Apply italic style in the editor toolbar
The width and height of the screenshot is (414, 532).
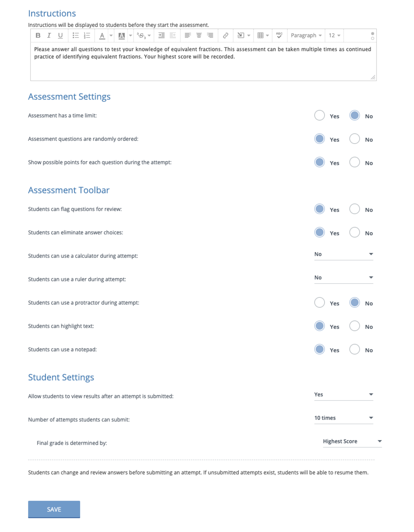(x=49, y=36)
